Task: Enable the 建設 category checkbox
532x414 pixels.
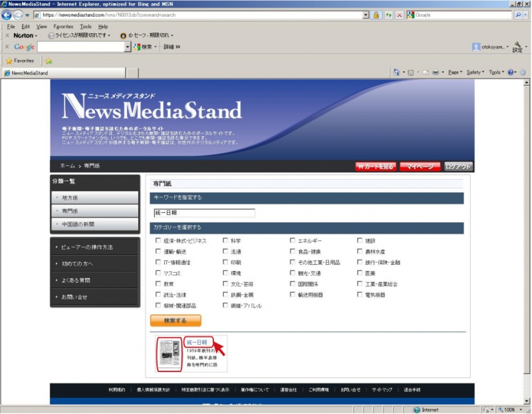Action: tap(360, 240)
